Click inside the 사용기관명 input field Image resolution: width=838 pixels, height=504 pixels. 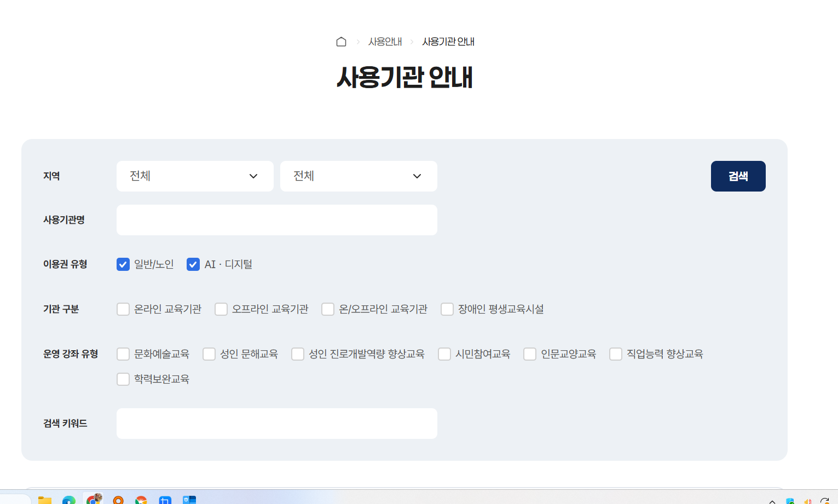[x=276, y=219]
